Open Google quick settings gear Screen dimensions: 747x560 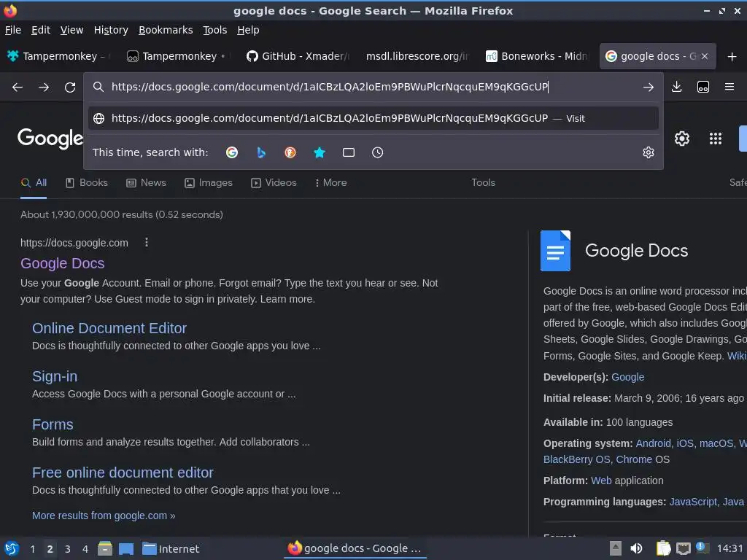click(x=682, y=139)
